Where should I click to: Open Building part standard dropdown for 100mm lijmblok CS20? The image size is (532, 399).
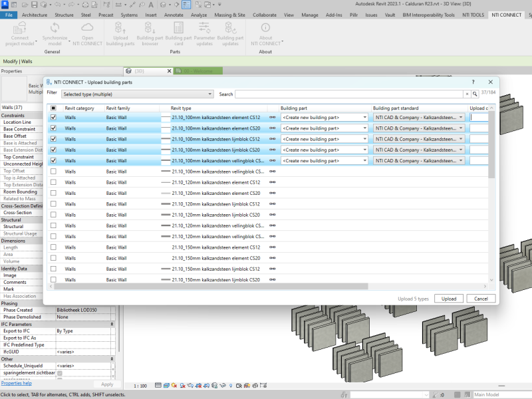pos(419,150)
